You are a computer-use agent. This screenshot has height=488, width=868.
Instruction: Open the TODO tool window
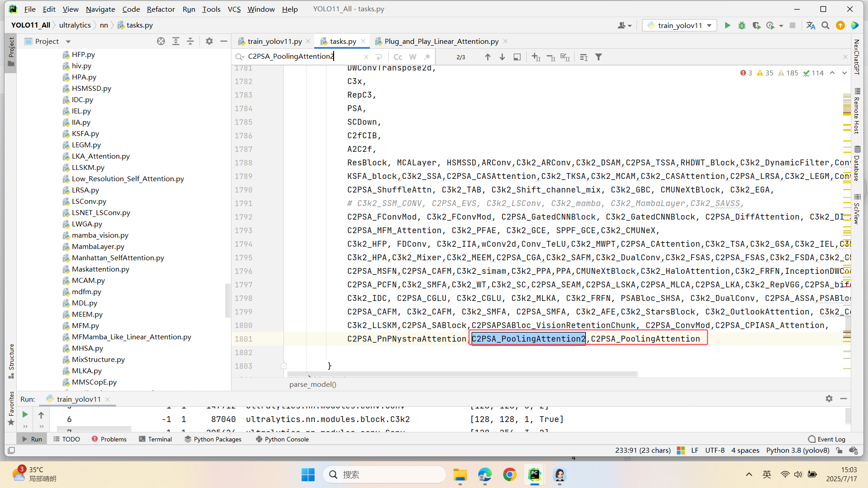(x=66, y=439)
